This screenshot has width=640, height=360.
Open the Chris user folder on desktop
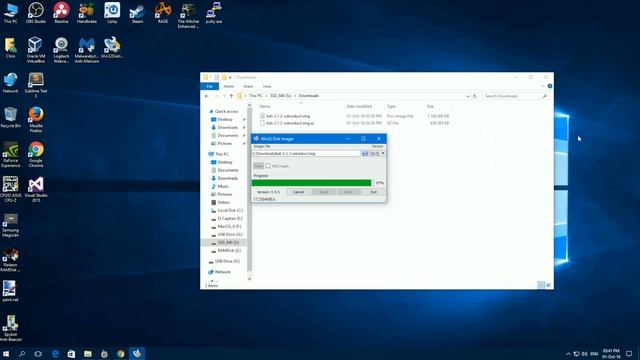tap(10, 48)
